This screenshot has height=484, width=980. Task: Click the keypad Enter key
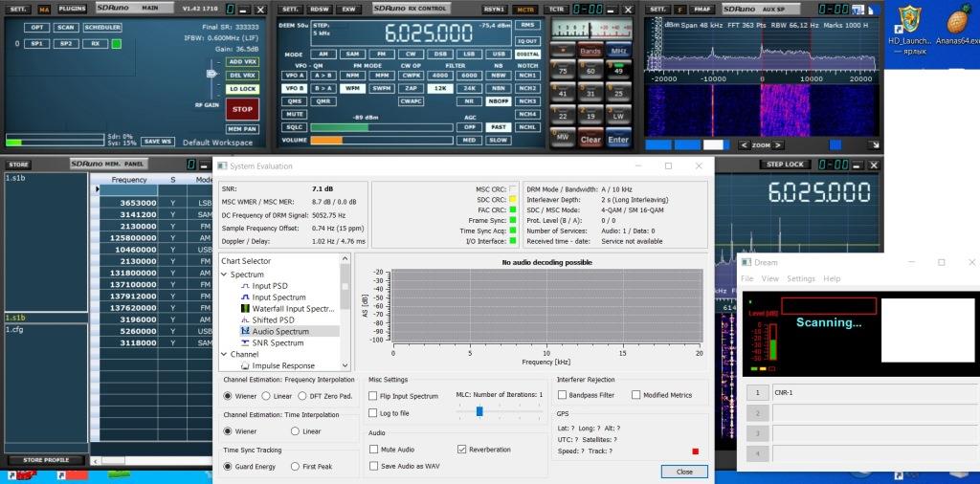[619, 140]
